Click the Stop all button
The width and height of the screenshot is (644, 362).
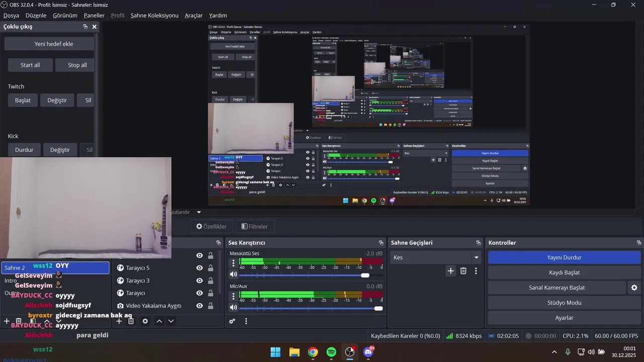tap(74, 65)
